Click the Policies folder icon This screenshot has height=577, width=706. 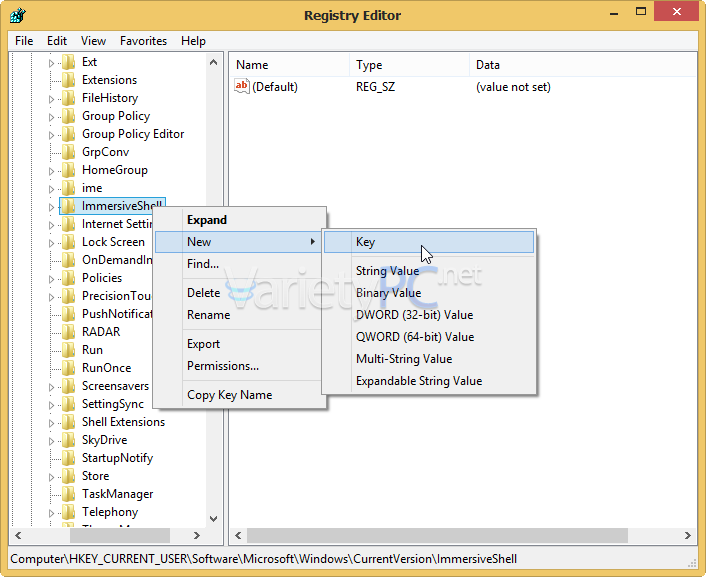tap(68, 278)
